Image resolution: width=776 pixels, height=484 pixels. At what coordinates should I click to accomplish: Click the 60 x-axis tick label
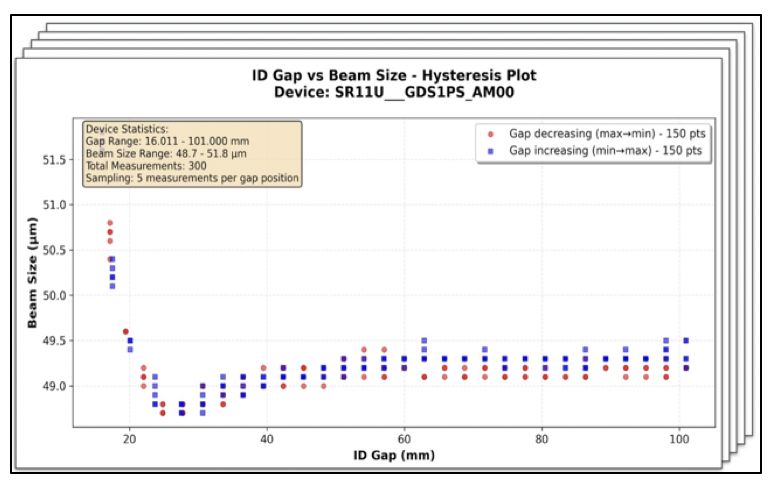404,439
